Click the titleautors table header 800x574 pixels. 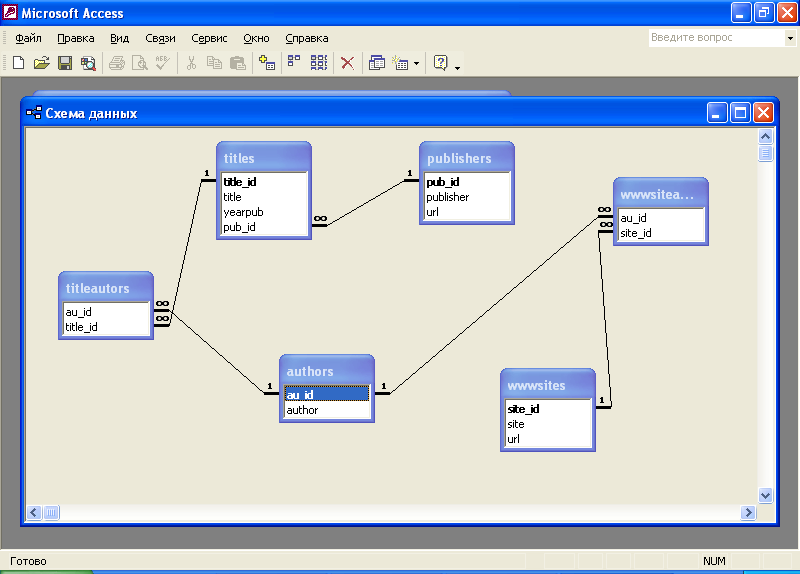click(106, 287)
